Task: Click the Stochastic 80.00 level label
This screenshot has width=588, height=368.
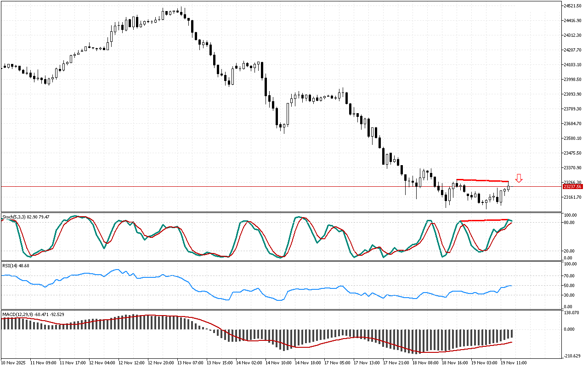Action: (571, 223)
